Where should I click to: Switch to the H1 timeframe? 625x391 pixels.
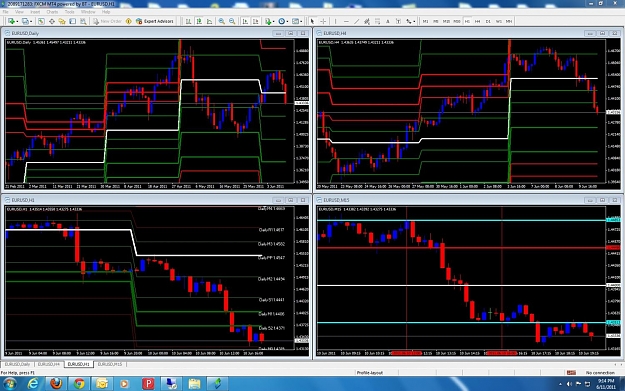tap(467, 21)
